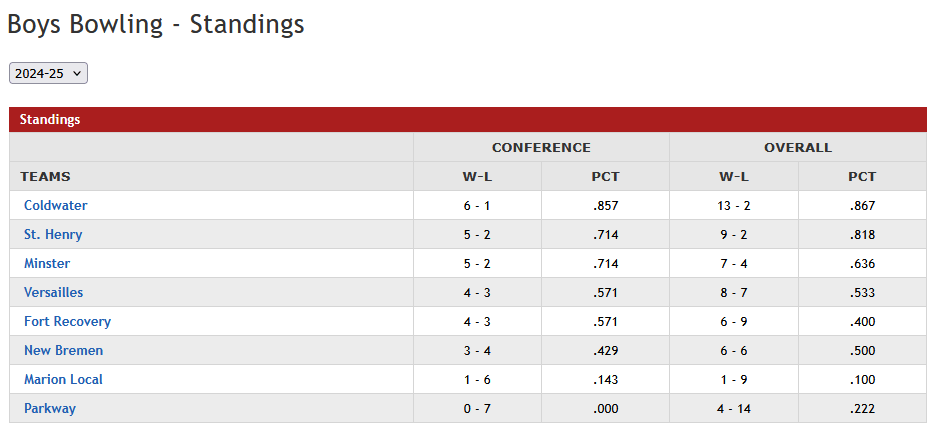Click the OVERALL group header
The width and height of the screenshot is (937, 437).
coord(798,147)
